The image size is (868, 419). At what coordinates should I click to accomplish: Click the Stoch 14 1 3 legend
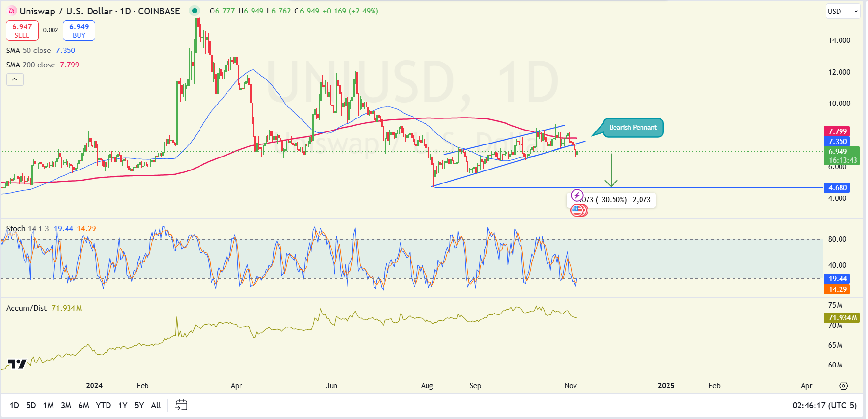pos(27,229)
